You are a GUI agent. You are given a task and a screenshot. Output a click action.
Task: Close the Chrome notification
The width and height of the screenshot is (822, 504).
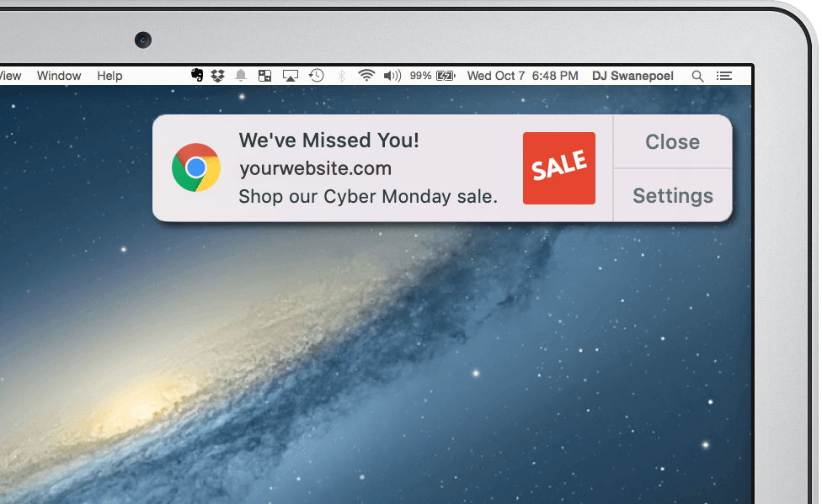pyautogui.click(x=673, y=142)
